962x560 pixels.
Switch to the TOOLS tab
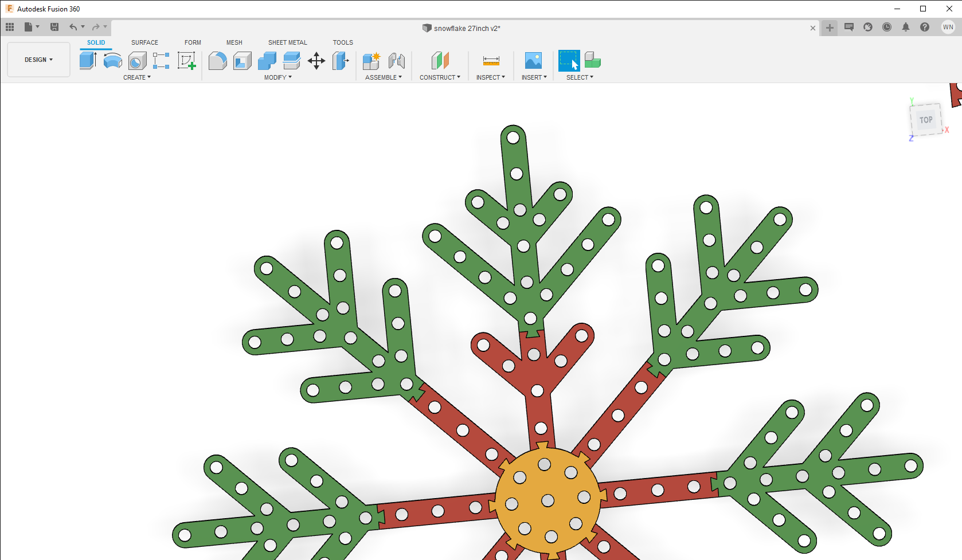[343, 42]
